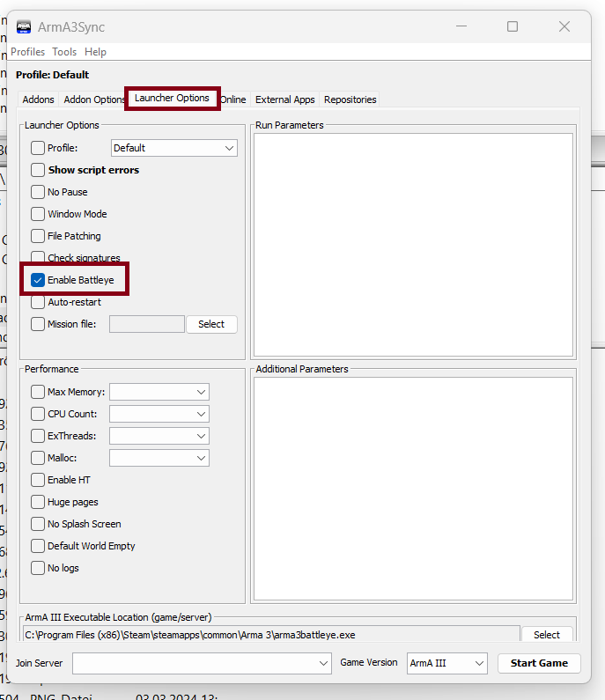
Task: Enable the Max Memory checkbox
Action: tap(38, 392)
